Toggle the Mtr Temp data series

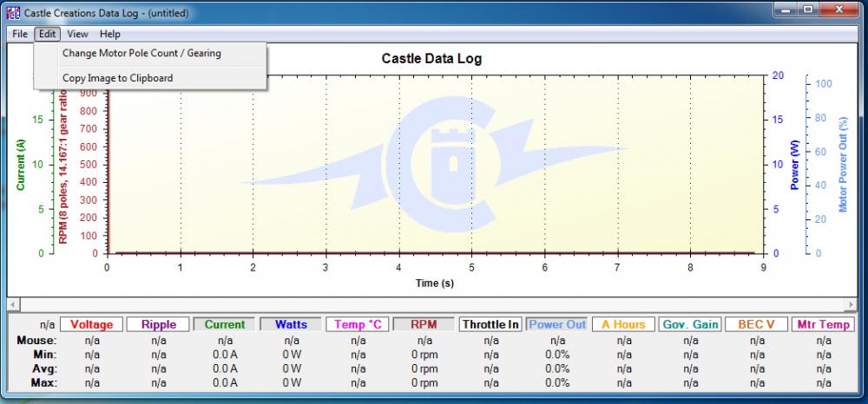pos(823,324)
